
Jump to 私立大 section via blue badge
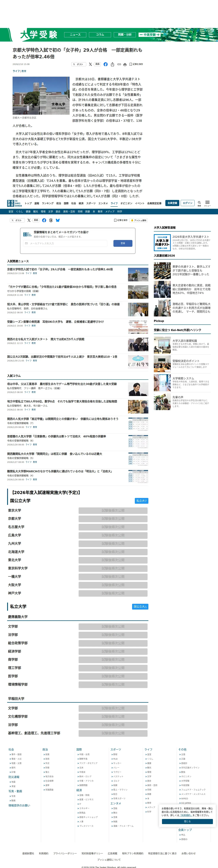[x=141, y=501]
